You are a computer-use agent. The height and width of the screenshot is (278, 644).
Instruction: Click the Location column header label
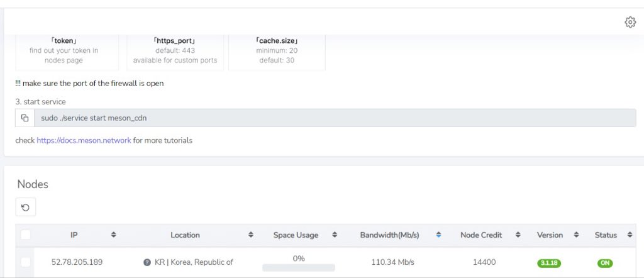tap(185, 235)
